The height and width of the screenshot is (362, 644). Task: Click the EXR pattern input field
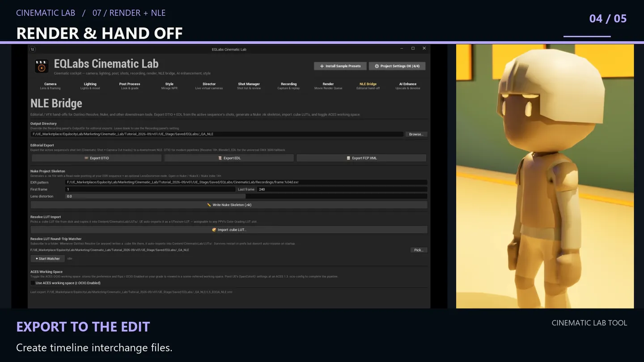click(246, 182)
